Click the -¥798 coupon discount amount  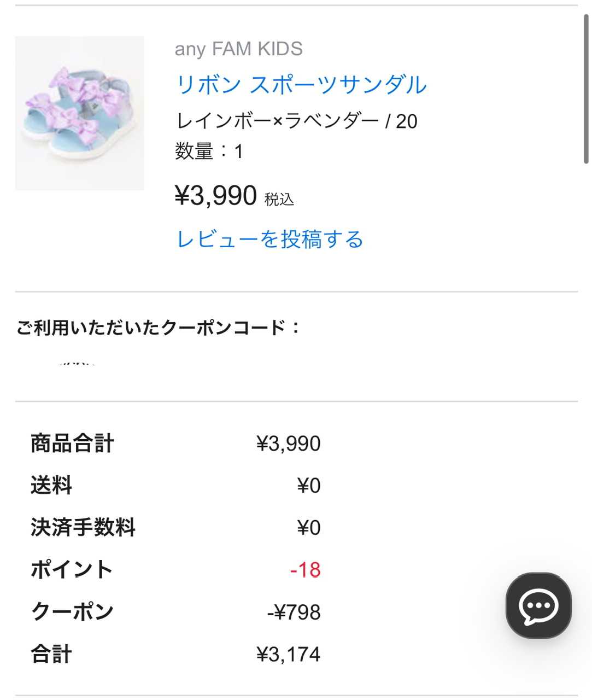click(x=294, y=612)
